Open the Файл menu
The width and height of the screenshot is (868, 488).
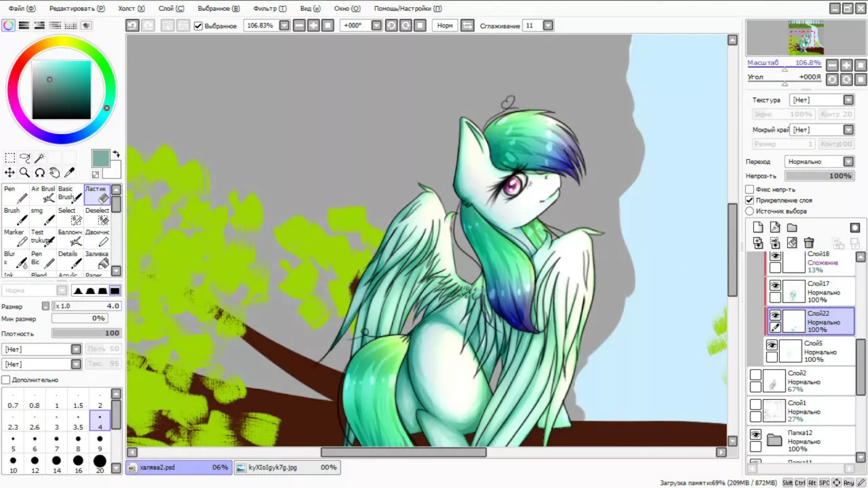click(22, 9)
